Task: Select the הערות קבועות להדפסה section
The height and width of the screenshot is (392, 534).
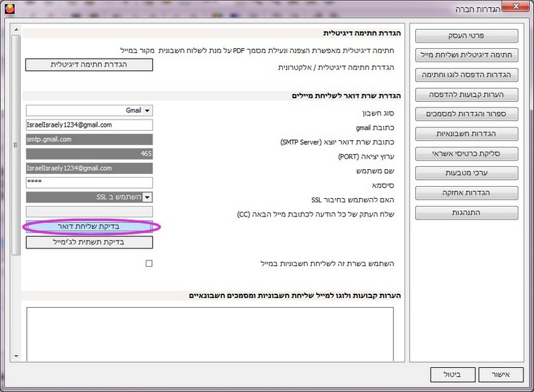Action: [466, 94]
